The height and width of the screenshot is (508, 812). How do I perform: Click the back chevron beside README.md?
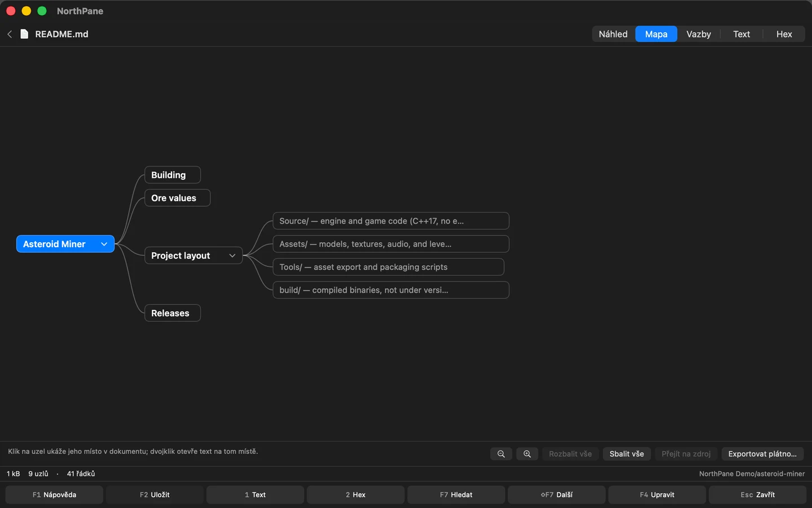(10, 34)
